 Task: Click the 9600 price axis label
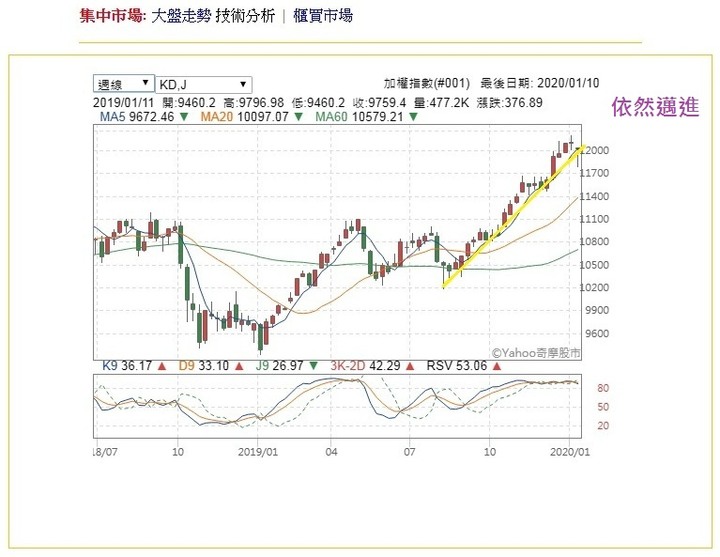tap(596, 334)
